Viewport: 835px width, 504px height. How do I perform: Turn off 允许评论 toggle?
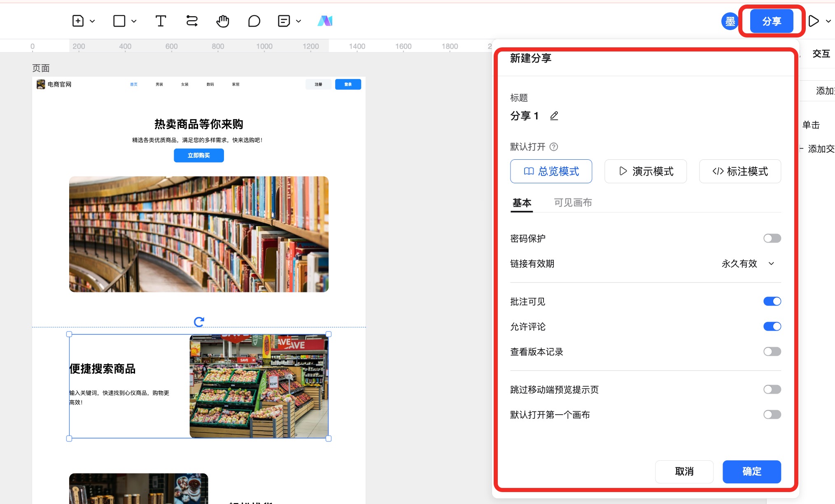pos(772,327)
